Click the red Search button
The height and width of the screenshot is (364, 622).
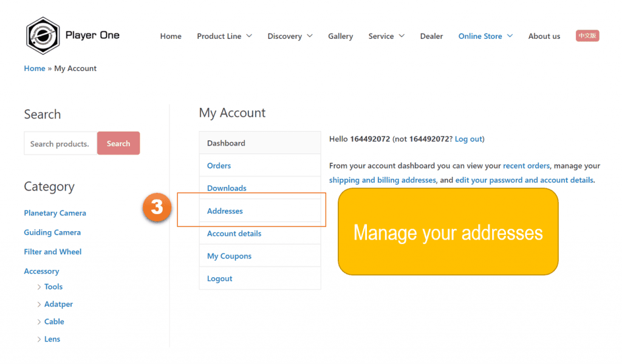tap(118, 144)
